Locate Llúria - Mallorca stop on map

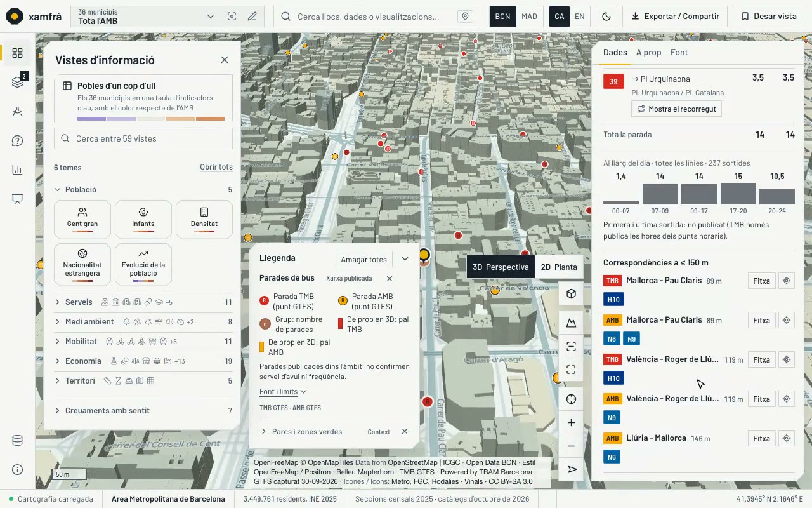point(787,438)
